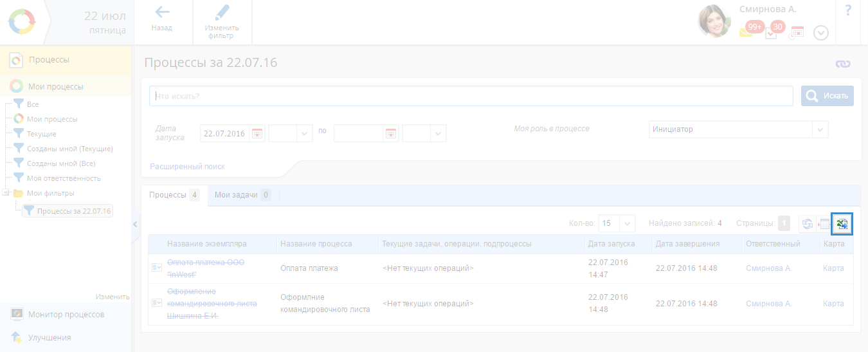Screen dimensions: 868x352
Task: Open Инициатор role dropdown
Action: tap(820, 129)
